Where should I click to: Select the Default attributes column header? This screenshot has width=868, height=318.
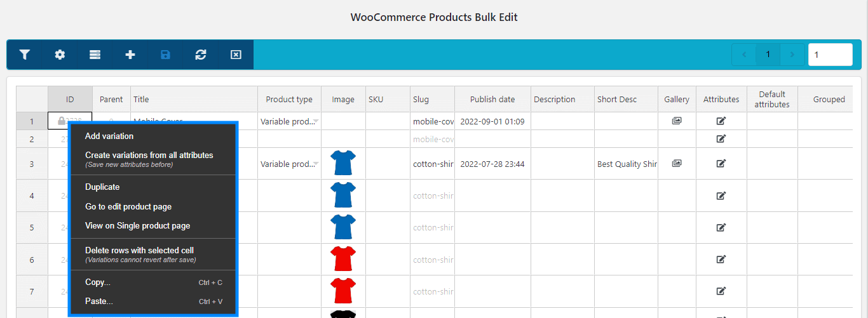[x=772, y=99]
